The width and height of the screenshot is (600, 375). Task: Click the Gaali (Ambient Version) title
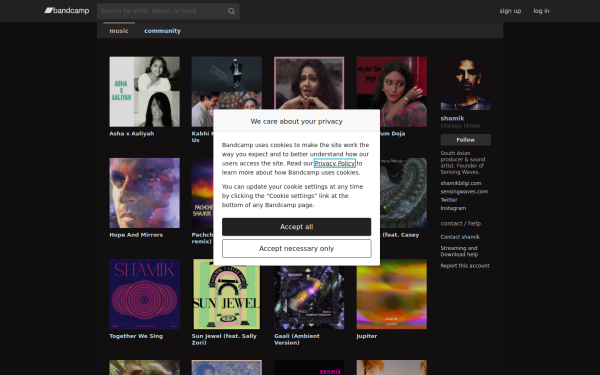pos(297,339)
